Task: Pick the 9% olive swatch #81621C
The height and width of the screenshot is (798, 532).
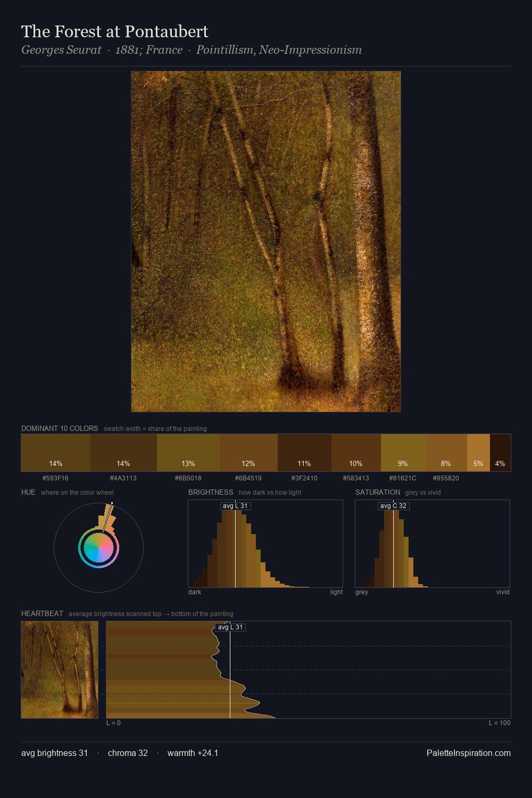Action: click(403, 453)
